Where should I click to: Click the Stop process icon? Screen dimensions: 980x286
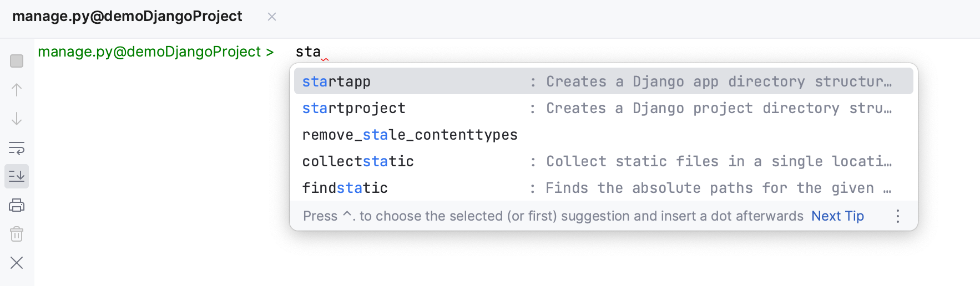pos(17,61)
